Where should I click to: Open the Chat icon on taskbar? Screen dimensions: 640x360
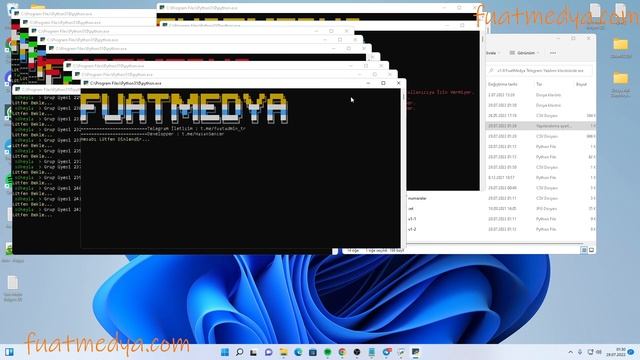click(268, 352)
